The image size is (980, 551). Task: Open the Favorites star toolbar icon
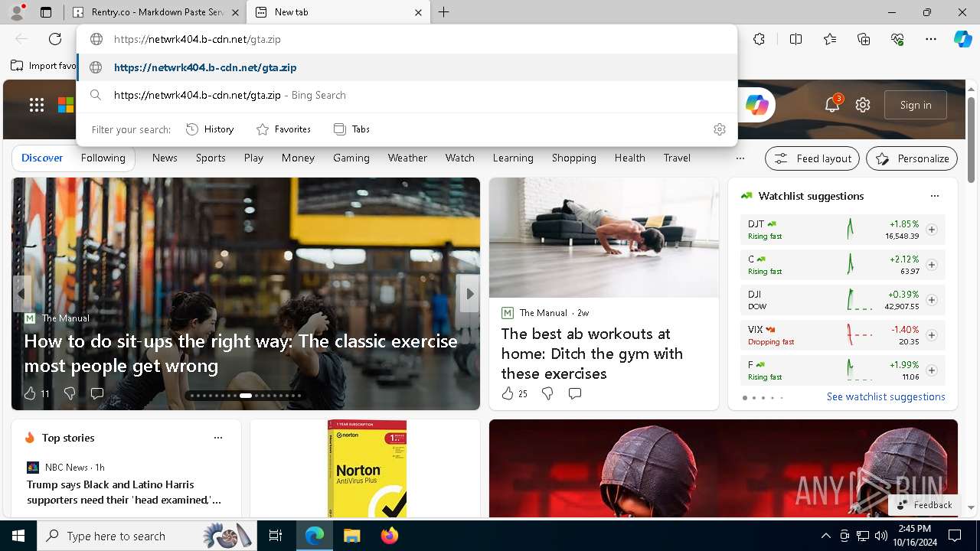(830, 39)
